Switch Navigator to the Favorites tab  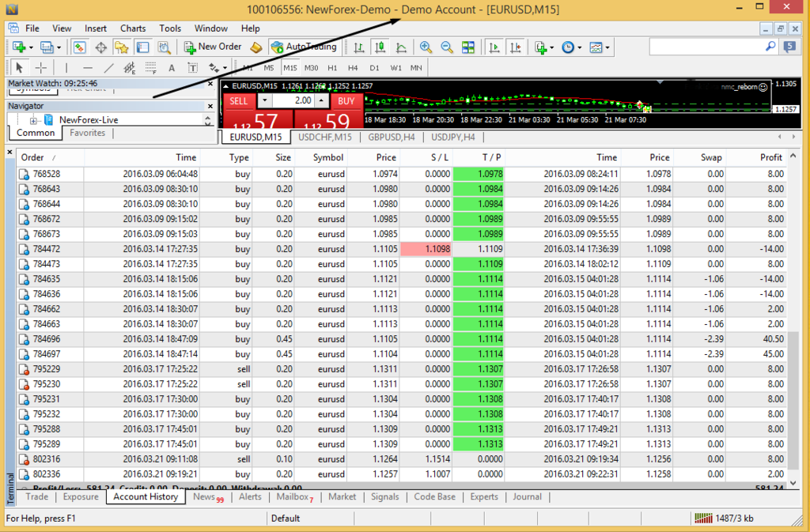click(87, 133)
